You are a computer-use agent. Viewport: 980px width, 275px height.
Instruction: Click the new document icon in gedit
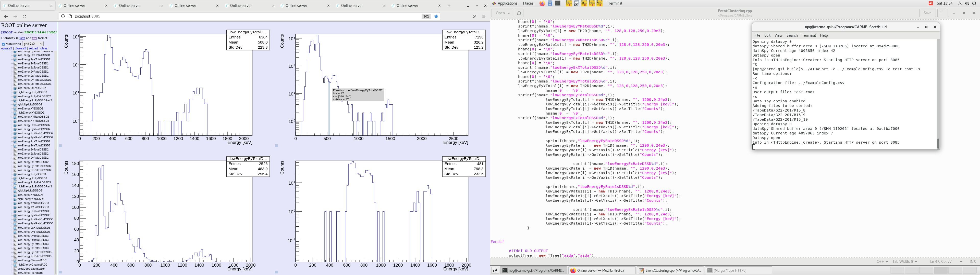(x=519, y=13)
